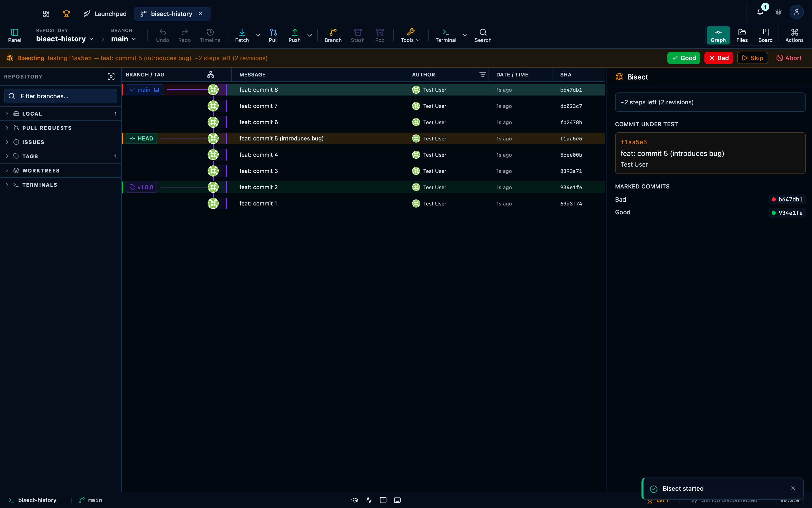This screenshot has height=508, width=812.
Task: Open the achievements trophy icon
Action: pyautogui.click(x=66, y=14)
